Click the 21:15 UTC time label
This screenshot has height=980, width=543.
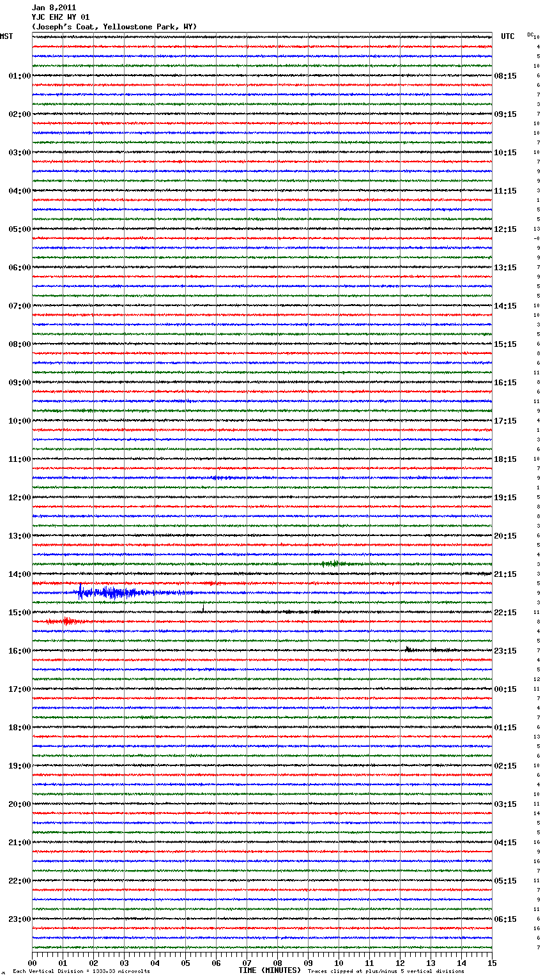pos(505,574)
